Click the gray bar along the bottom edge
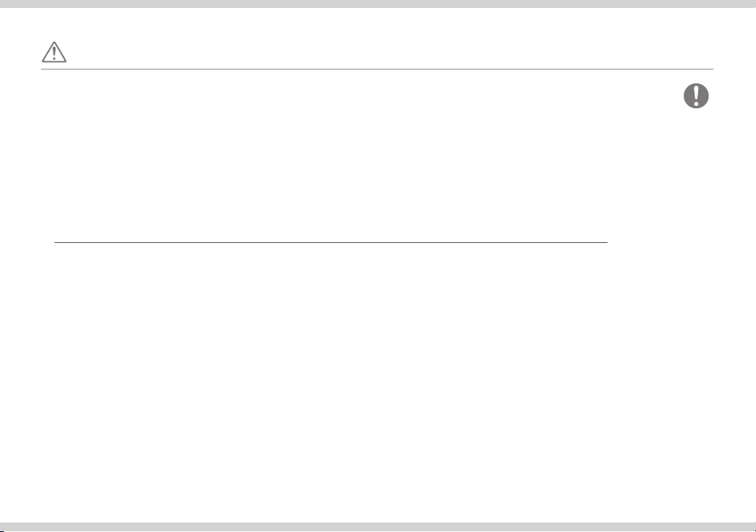756x532 pixels. tap(378, 527)
